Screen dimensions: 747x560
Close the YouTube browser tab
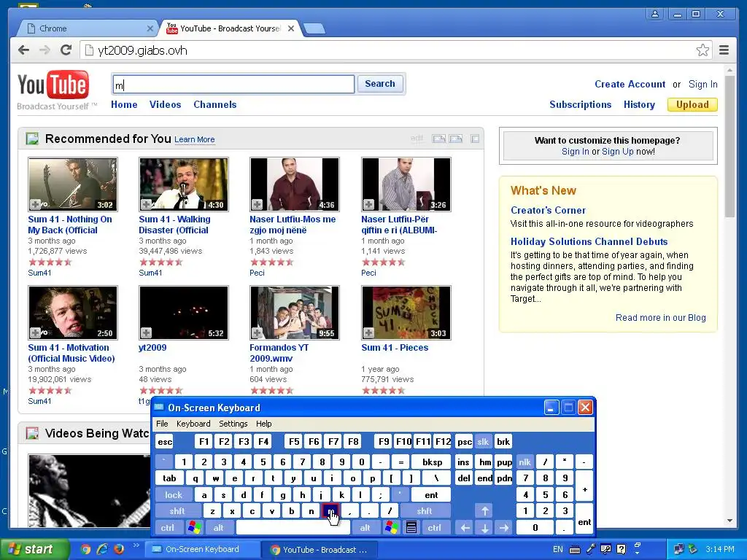(291, 28)
